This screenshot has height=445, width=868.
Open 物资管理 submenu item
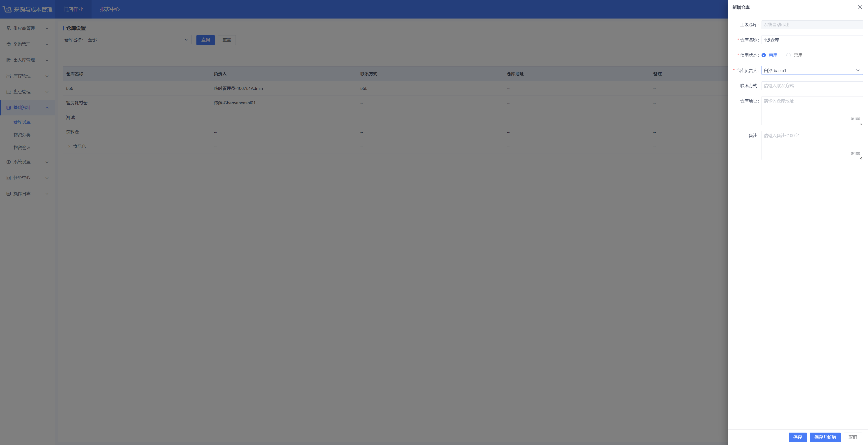click(22, 148)
